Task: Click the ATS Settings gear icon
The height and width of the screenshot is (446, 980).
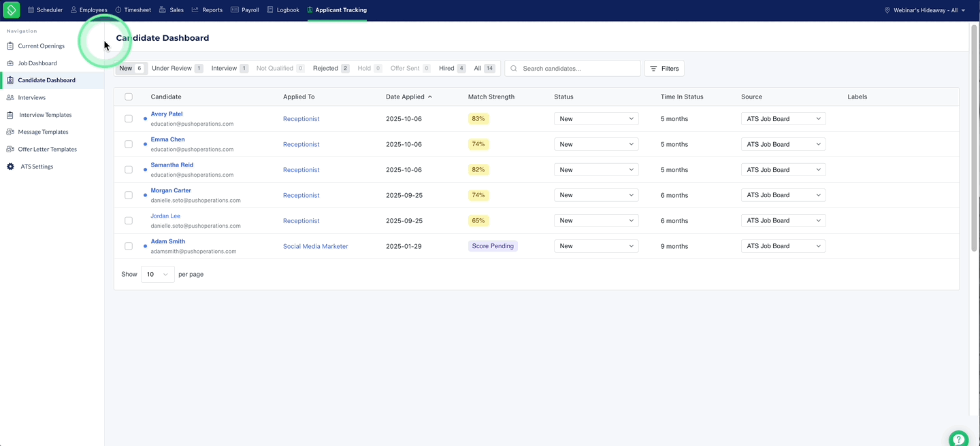Action: tap(10, 167)
